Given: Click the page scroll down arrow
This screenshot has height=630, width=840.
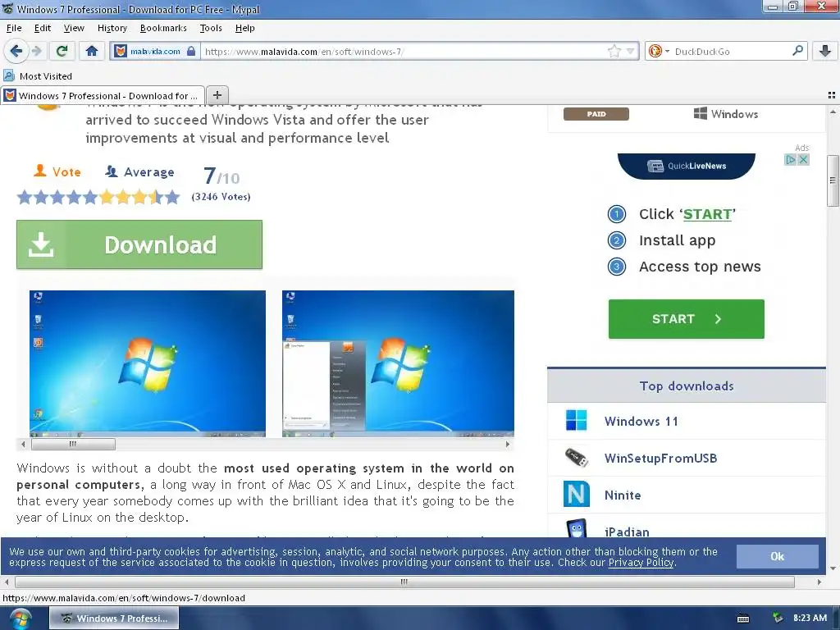Looking at the screenshot, I should [x=833, y=568].
